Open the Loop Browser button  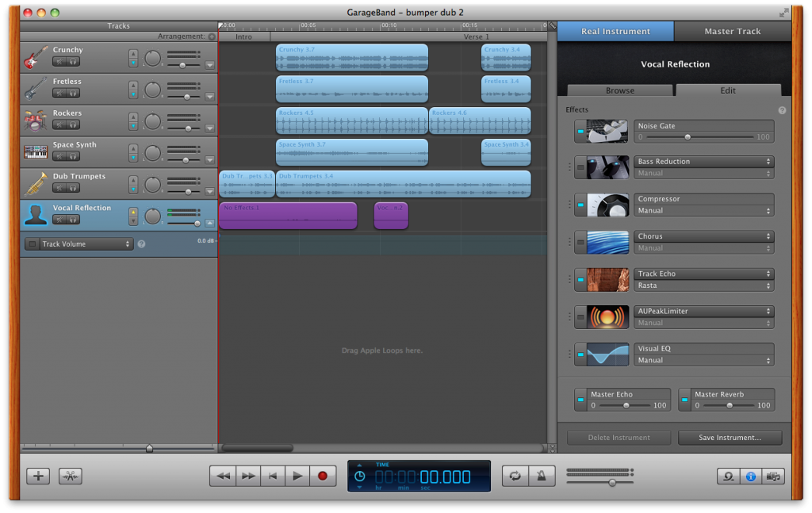click(x=728, y=476)
